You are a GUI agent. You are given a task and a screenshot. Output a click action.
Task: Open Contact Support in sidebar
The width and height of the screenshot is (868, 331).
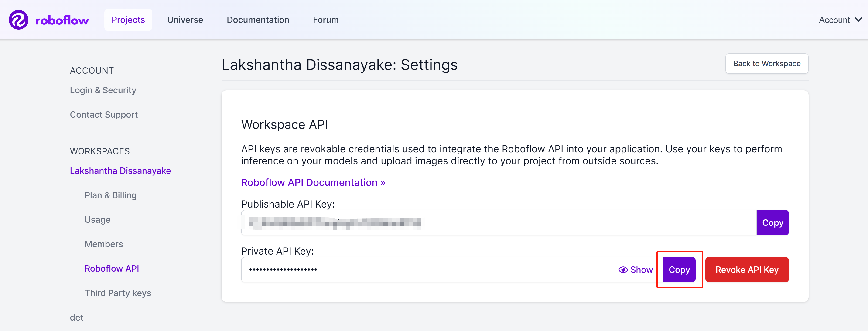[104, 115]
